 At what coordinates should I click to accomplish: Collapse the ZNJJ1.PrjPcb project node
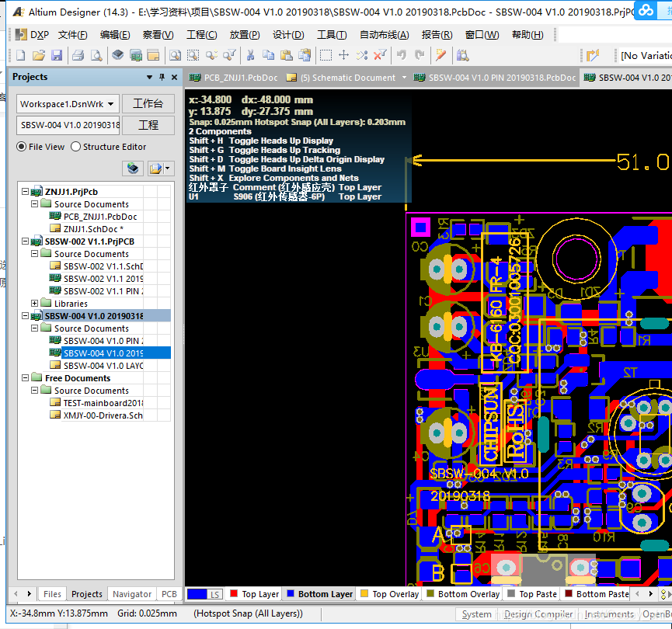pyautogui.click(x=26, y=192)
